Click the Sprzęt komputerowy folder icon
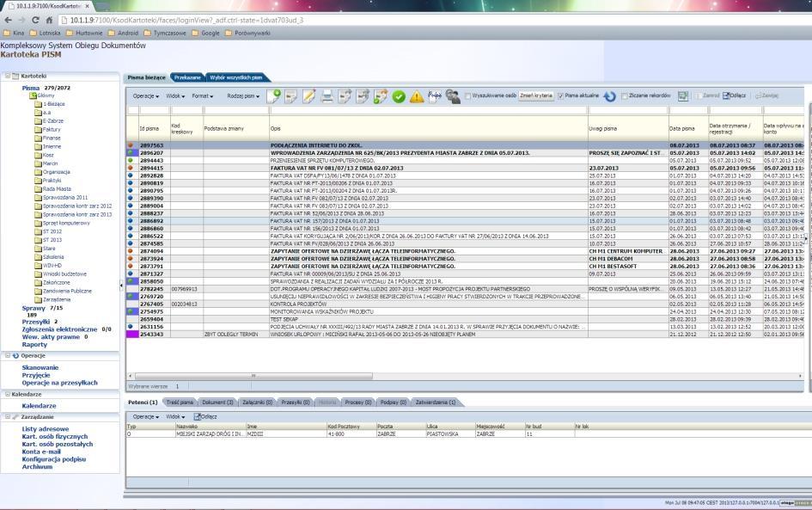Screen dimensions: 812x510 click(x=38, y=223)
